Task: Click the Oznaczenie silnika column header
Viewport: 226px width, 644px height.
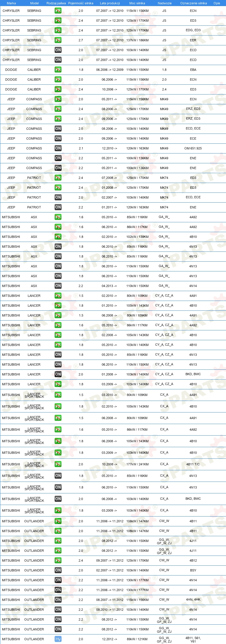Action: pyautogui.click(x=193, y=3)
